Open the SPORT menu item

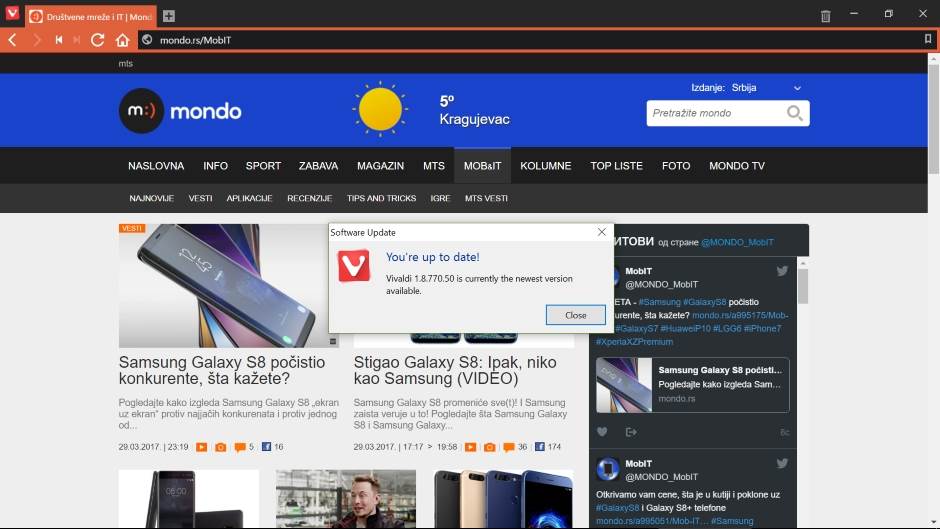263,166
